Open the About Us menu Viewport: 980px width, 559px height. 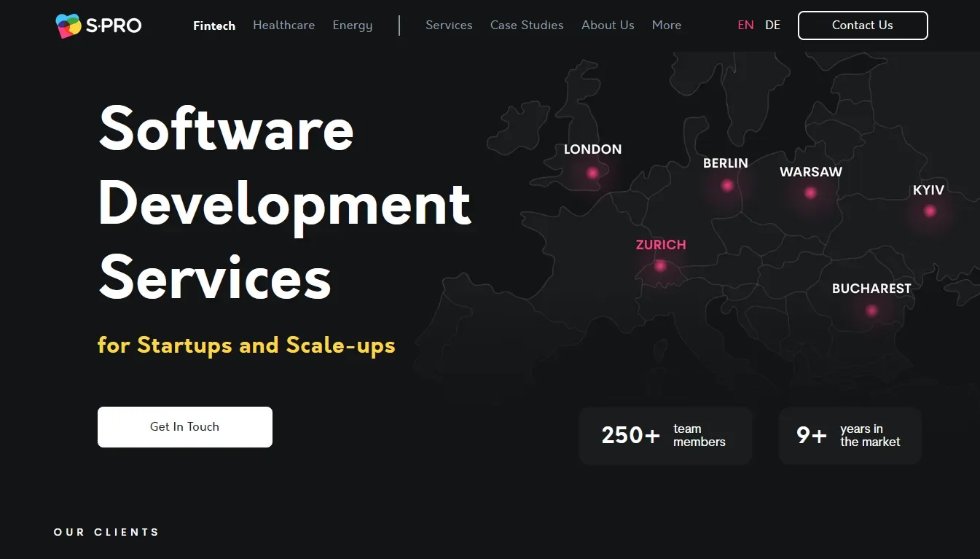[608, 26]
